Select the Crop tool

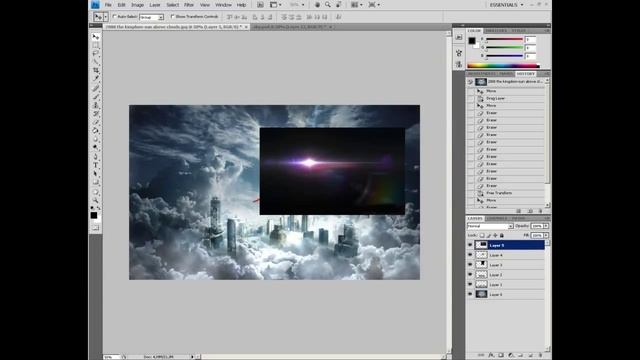coord(96,70)
